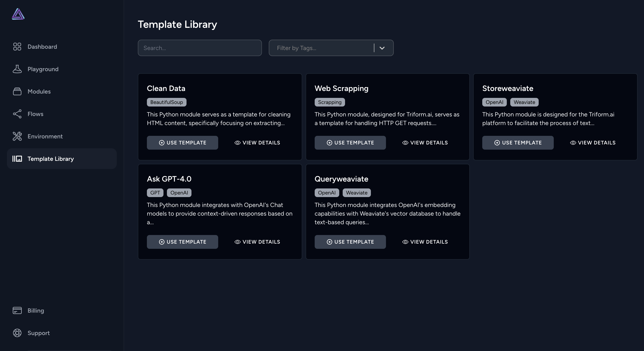Open the Filter by Tags combo box

coord(322,48)
